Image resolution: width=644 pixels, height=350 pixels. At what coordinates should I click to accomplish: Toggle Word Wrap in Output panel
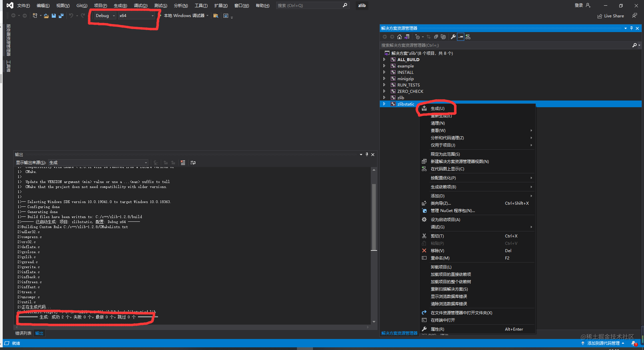pyautogui.click(x=193, y=163)
